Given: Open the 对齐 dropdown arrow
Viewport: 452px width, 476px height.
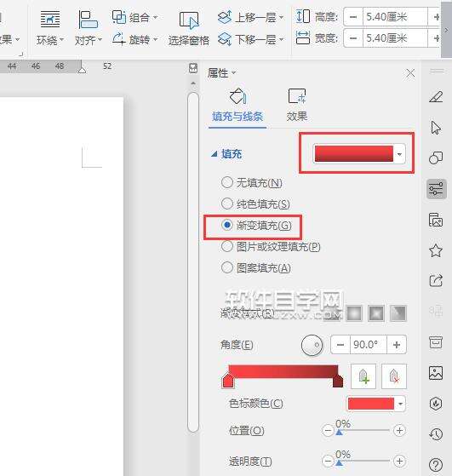Looking at the screenshot, I should [100, 40].
